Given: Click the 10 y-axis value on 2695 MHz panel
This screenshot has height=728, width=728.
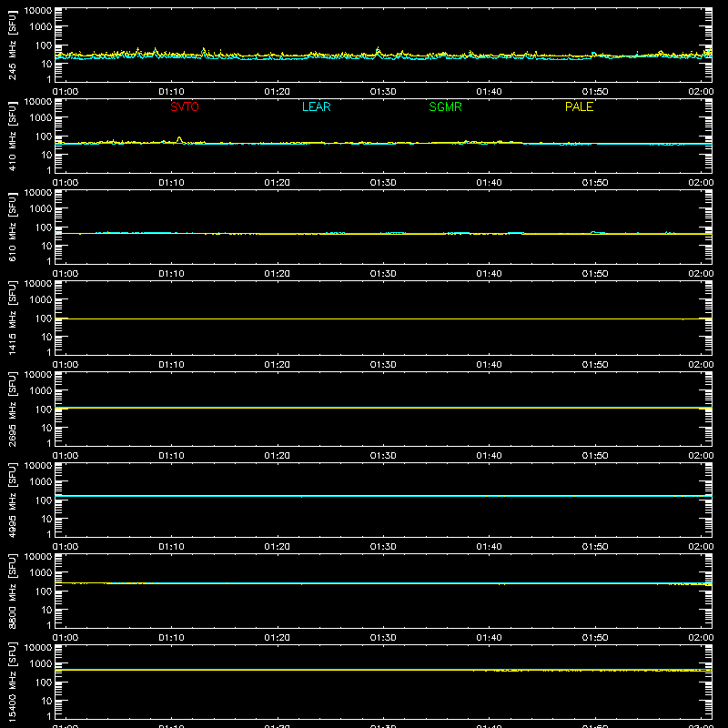Looking at the screenshot, I should click(x=46, y=428).
